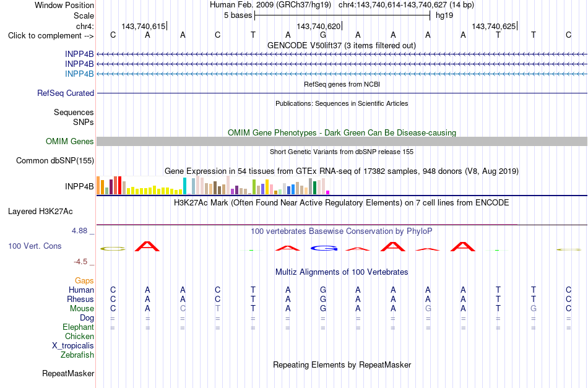Click the gray T mismatch in Mouse row
The width and height of the screenshot is (588, 388).
tap(217, 309)
